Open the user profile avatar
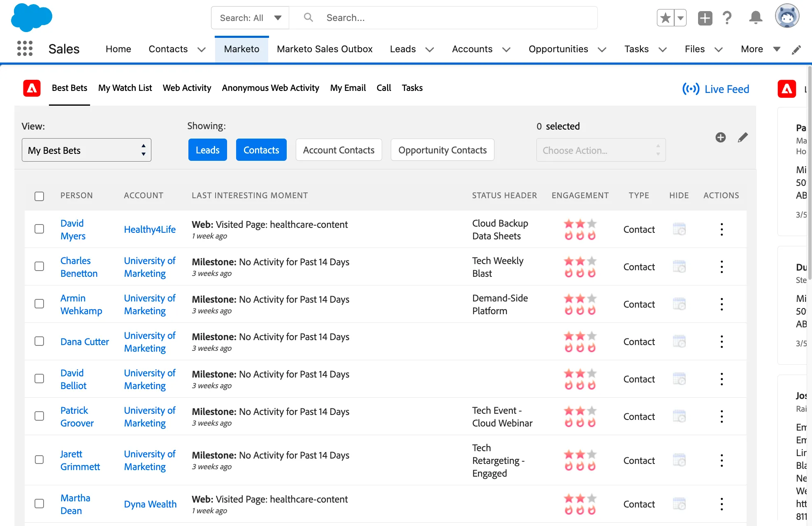 787,16
